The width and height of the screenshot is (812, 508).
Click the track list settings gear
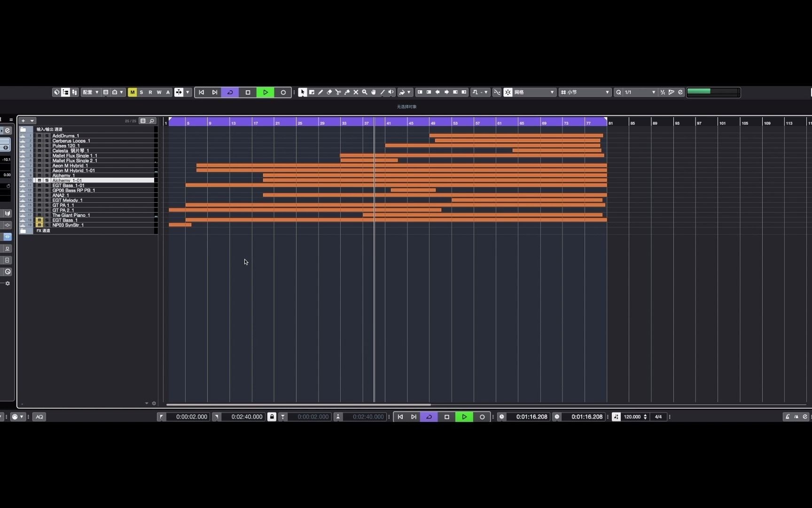coord(154,403)
